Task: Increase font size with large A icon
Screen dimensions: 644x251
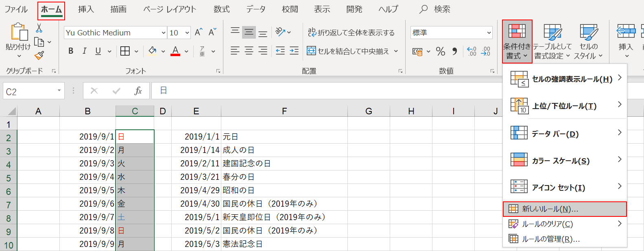Action: (199, 33)
